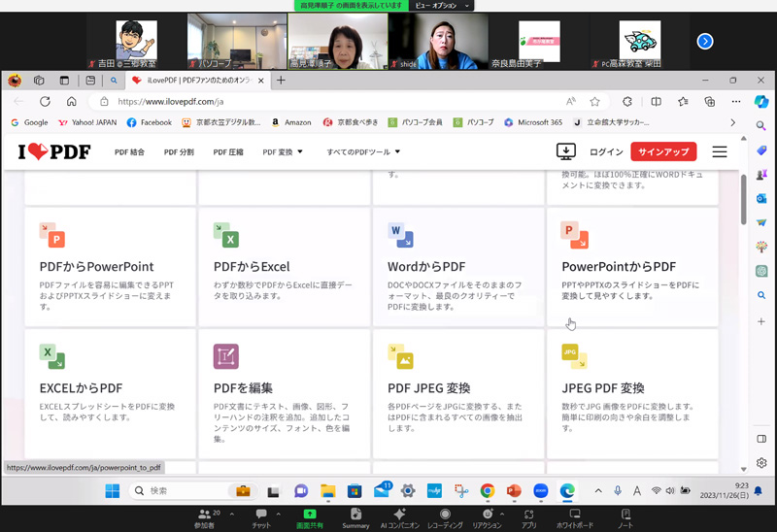Open the PDFからExcel tool icon
This screenshot has width=777, height=532.
pos(225,234)
